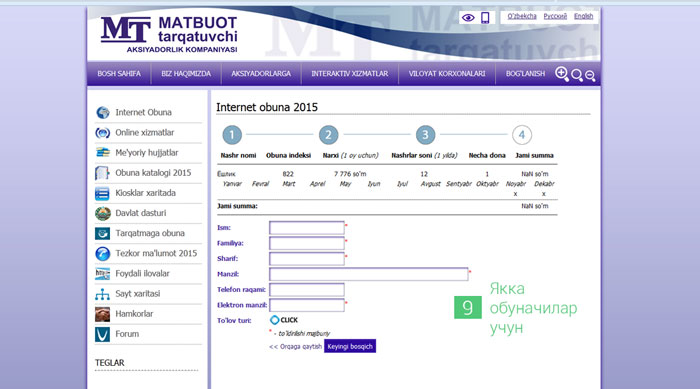Click the reset zoom magnifier icon
The image size is (700, 389).
(x=577, y=75)
